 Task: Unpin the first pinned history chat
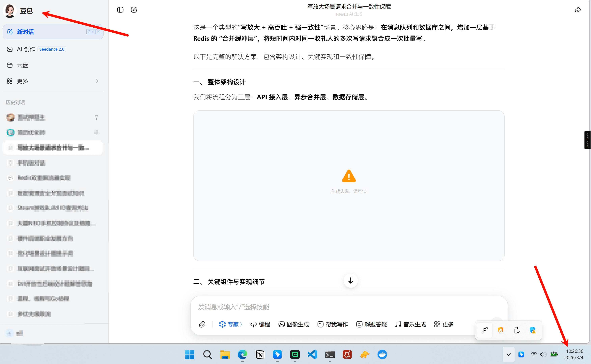pos(97,117)
